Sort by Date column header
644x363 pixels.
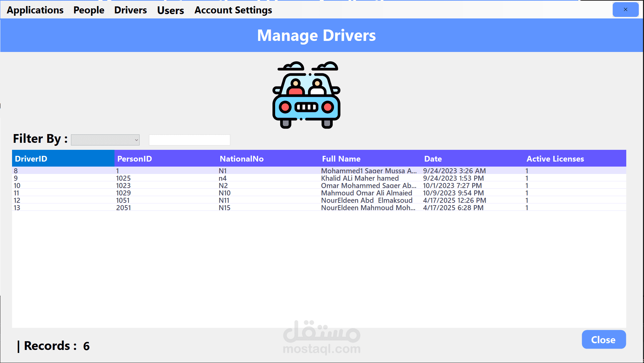tap(433, 159)
